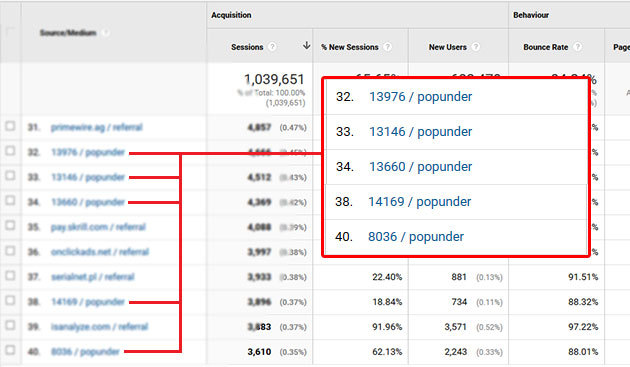Open the 14169 / popunder link in the table row
Viewport: 630px width, 367px height.
(88, 302)
